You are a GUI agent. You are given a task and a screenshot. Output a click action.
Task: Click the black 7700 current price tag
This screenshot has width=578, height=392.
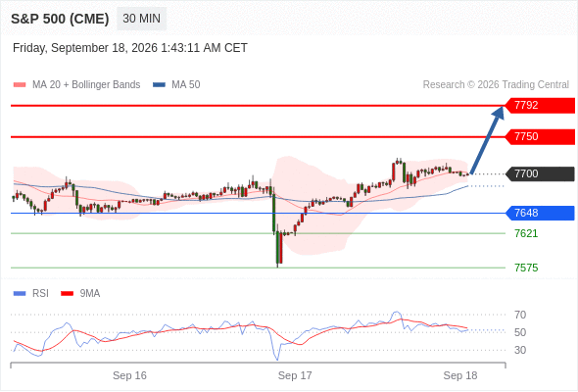[x=540, y=173]
